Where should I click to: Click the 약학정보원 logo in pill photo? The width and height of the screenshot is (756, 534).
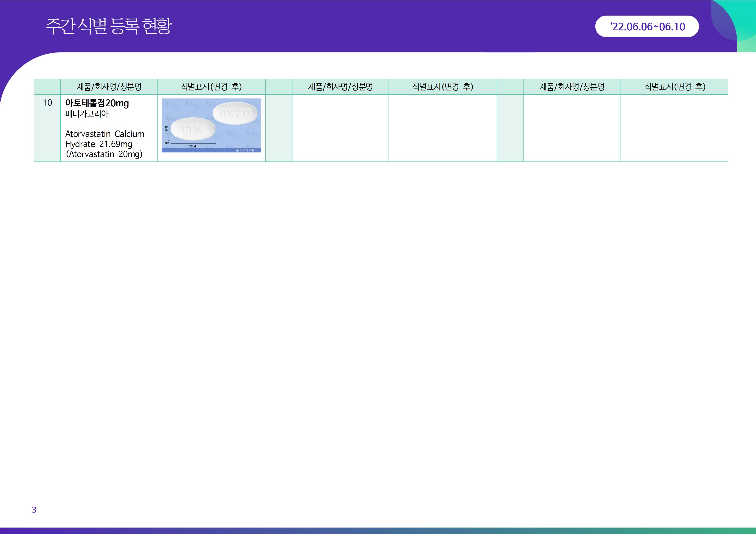point(246,150)
